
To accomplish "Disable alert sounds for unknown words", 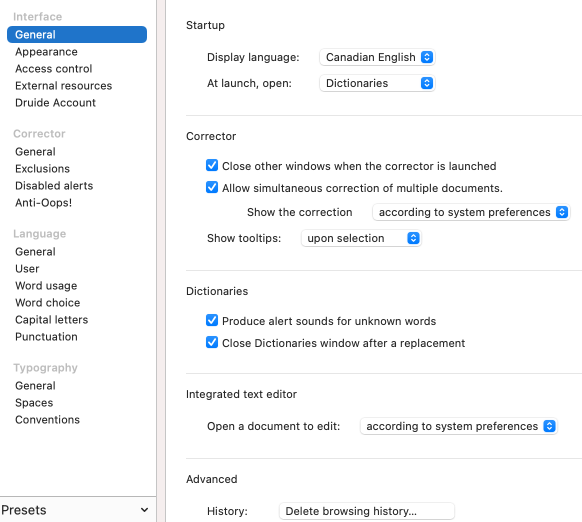I will click(212, 320).
